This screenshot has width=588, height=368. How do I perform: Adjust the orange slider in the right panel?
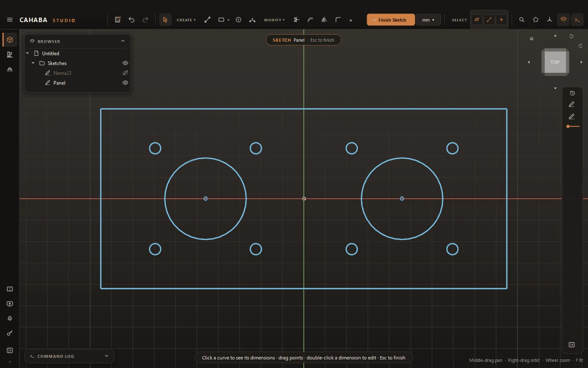(568, 126)
